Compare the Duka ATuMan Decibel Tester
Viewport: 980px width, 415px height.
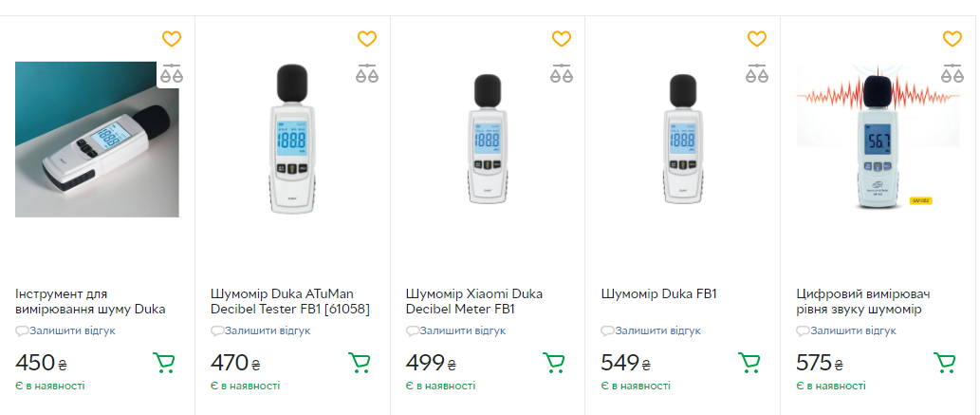[367, 73]
